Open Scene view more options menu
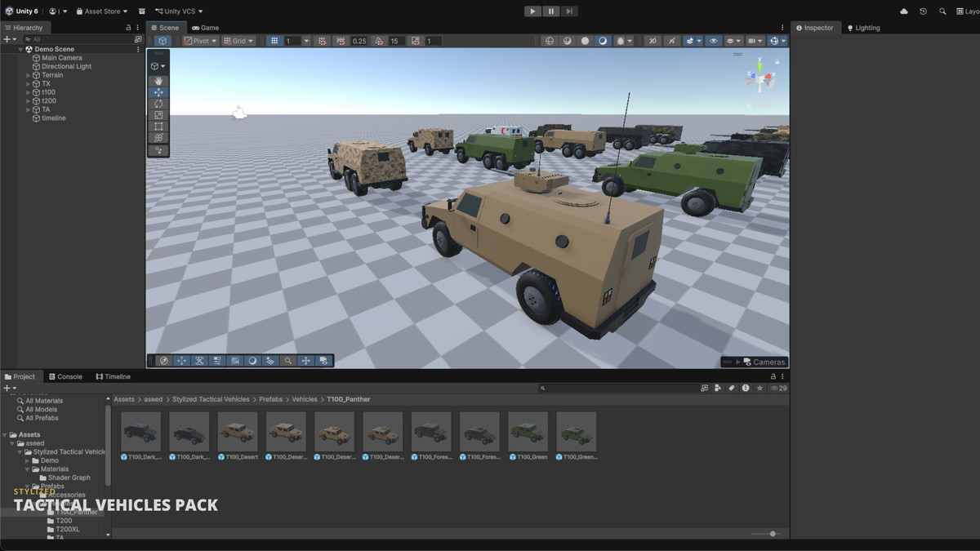The width and height of the screenshot is (980, 551). click(782, 28)
